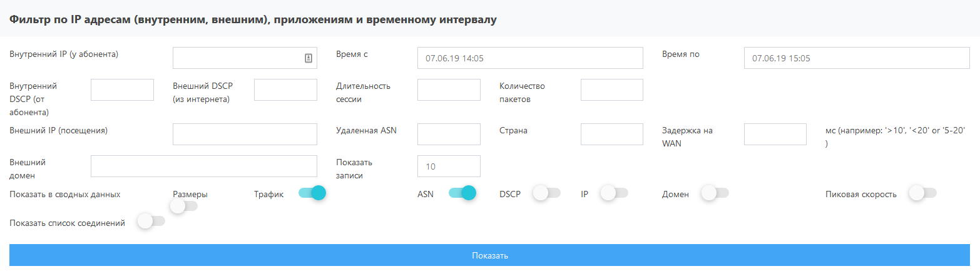Click the blue Показать button

(x=490, y=255)
